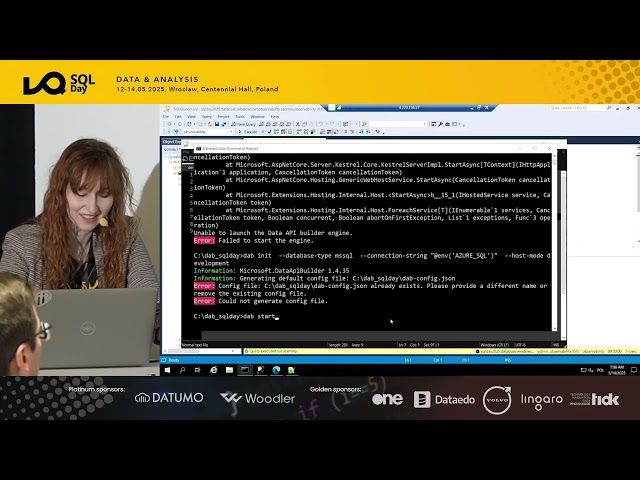Click the Quick Launch search box
640x480 pixels.
tap(580, 108)
